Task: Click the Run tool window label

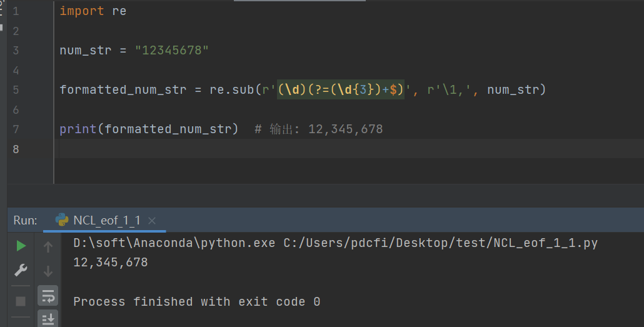Action: 25,220
